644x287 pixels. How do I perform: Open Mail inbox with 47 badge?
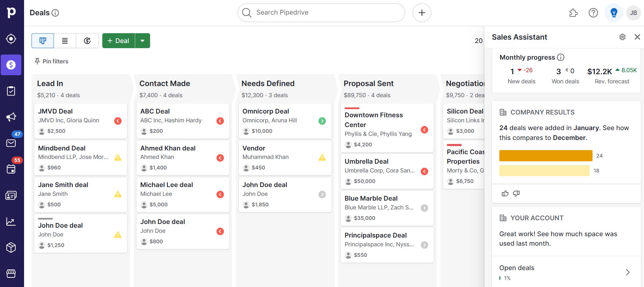(11, 143)
